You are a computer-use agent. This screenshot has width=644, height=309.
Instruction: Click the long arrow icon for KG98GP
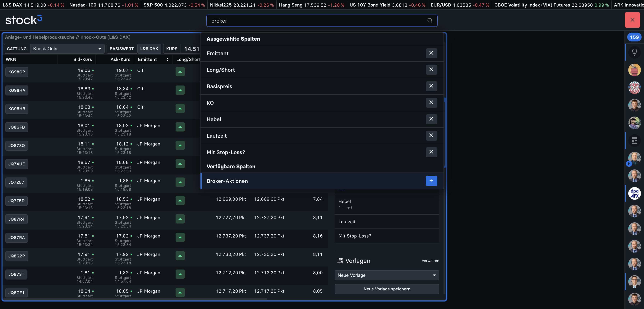click(180, 72)
